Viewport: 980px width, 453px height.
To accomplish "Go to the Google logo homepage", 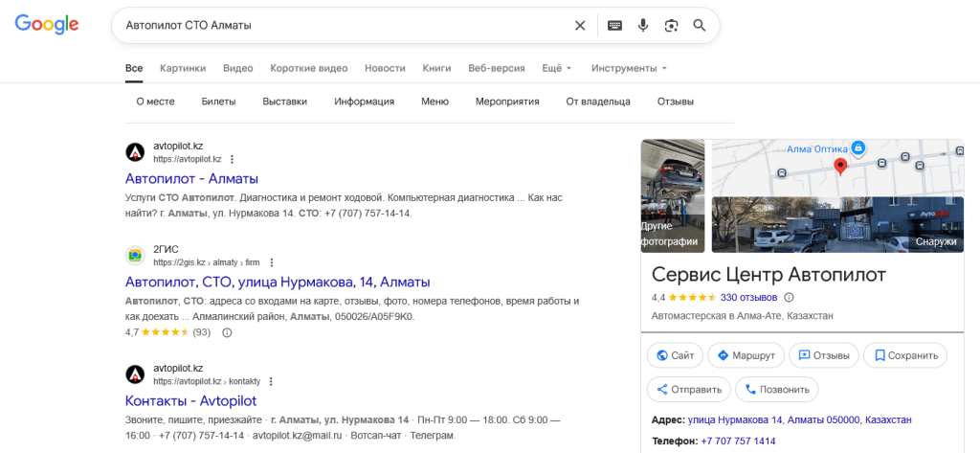I will point(47,25).
